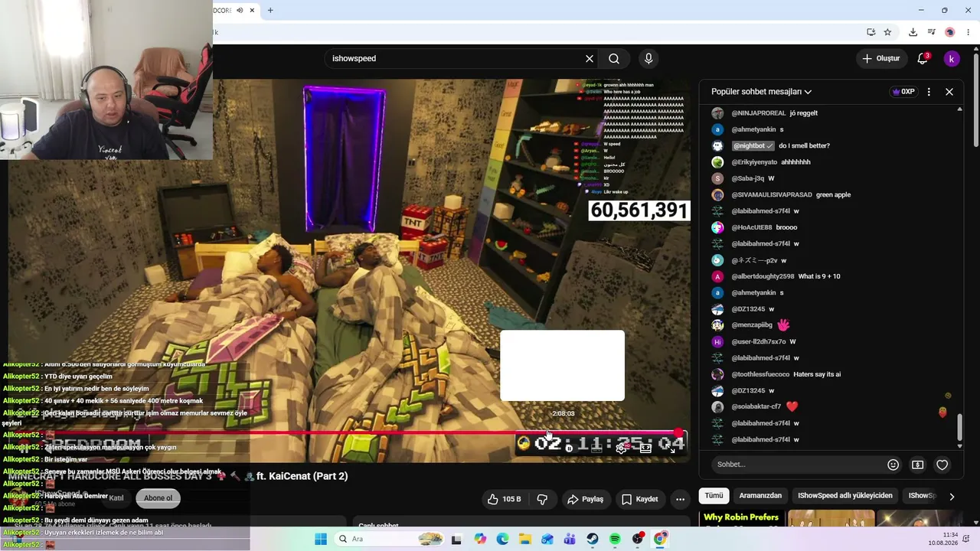Open a new browser tab
Viewport: 980px width, 551px height.
coord(270,10)
